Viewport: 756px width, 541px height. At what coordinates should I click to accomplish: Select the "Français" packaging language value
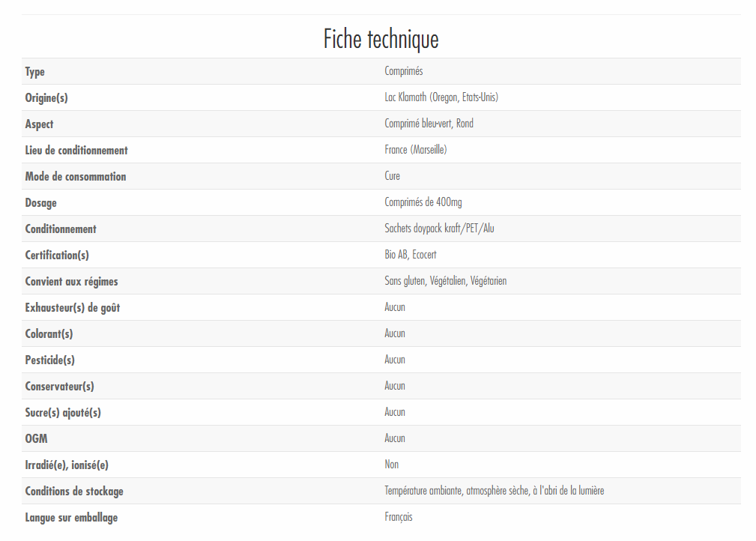[x=399, y=517]
